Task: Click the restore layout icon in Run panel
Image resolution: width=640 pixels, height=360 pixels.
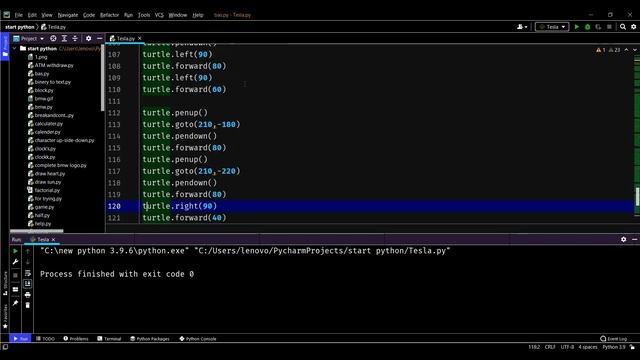Action: click(x=16, y=289)
